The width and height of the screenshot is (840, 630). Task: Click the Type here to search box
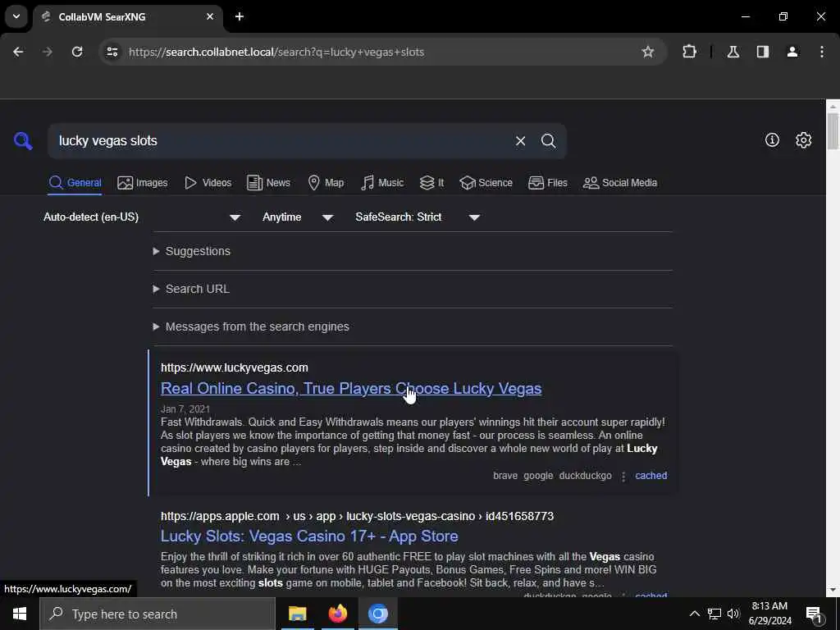tap(157, 614)
